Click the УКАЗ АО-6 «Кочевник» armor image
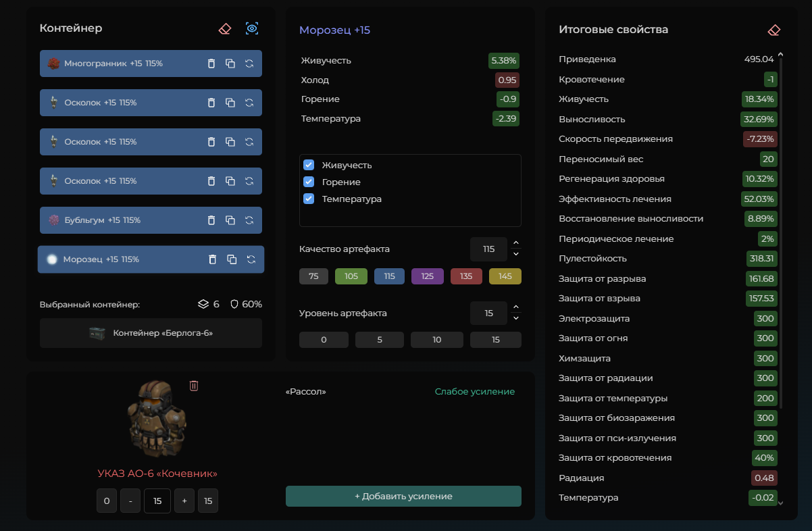812x531 pixels. (157, 418)
